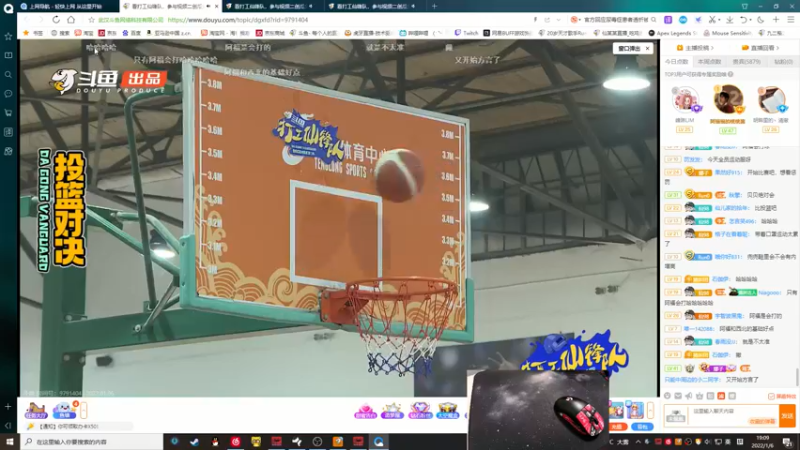800x450 pixels.
Task: Switch to the first browser tab
Action: pos(67,6)
